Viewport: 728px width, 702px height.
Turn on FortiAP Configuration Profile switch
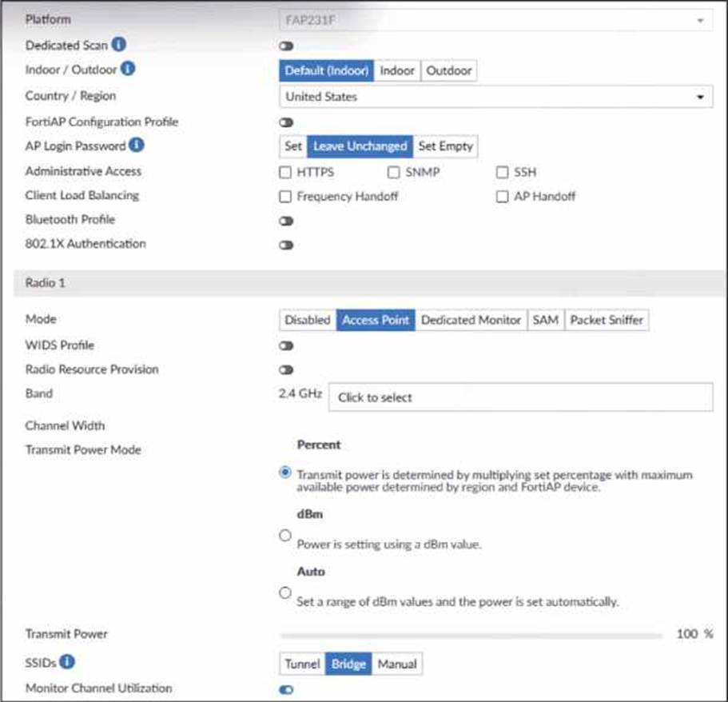[x=286, y=122]
